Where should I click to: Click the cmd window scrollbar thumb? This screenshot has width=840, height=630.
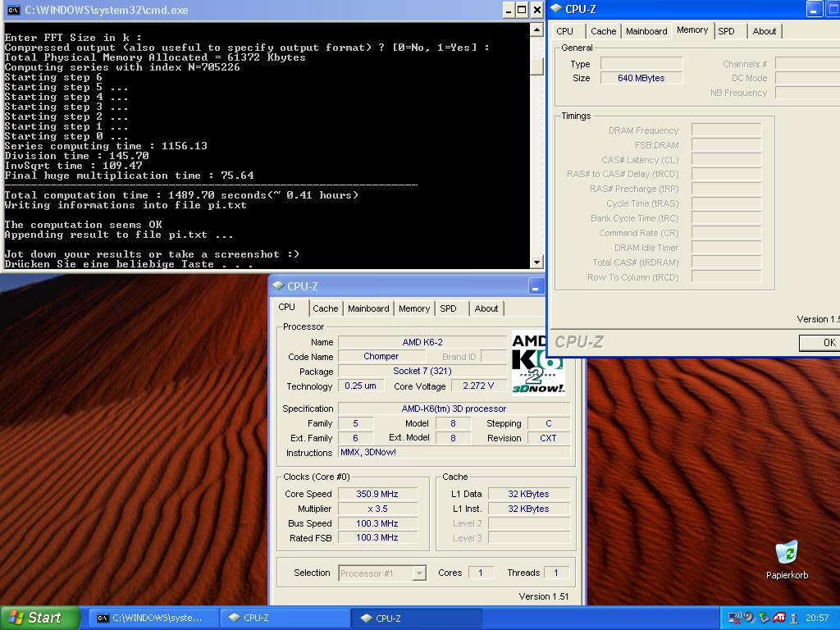(536, 66)
